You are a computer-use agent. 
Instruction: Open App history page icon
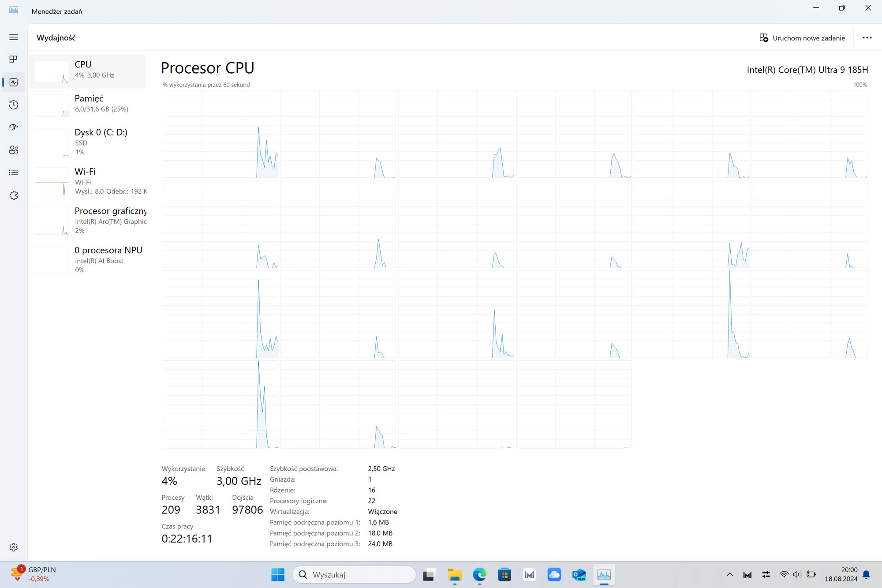pos(14,105)
